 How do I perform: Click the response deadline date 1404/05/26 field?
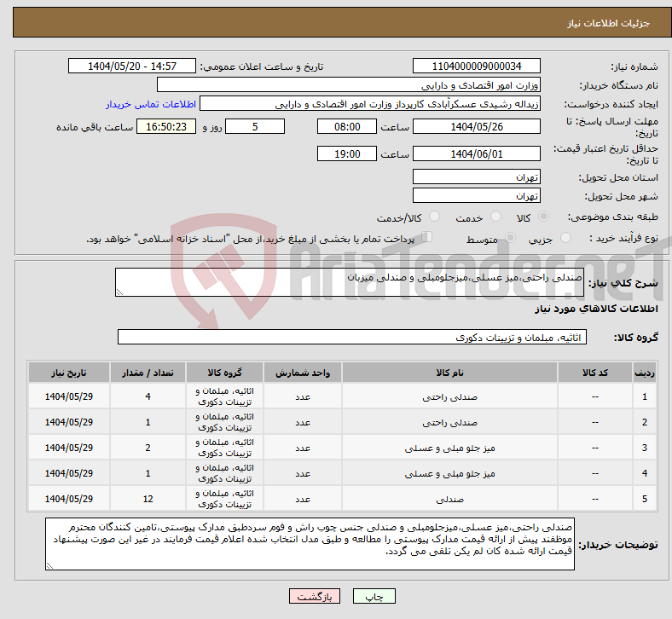click(x=477, y=126)
